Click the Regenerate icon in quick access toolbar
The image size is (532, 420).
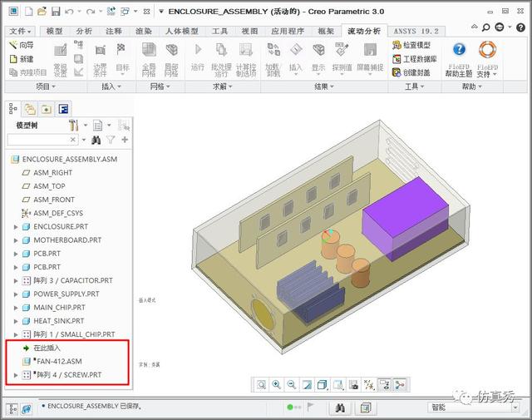[x=111, y=11]
